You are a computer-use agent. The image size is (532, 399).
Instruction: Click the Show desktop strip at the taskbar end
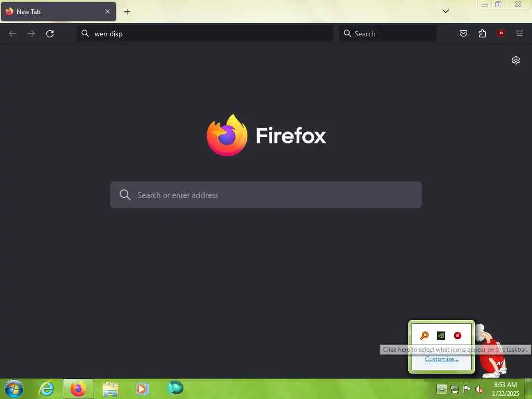tap(528, 389)
